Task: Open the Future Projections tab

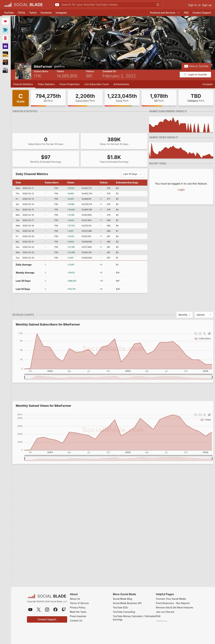Action: (x=69, y=84)
